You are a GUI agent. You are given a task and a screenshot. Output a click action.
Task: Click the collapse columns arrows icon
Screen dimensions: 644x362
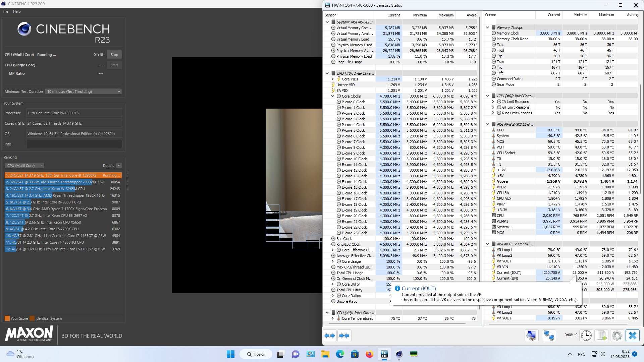344,336
